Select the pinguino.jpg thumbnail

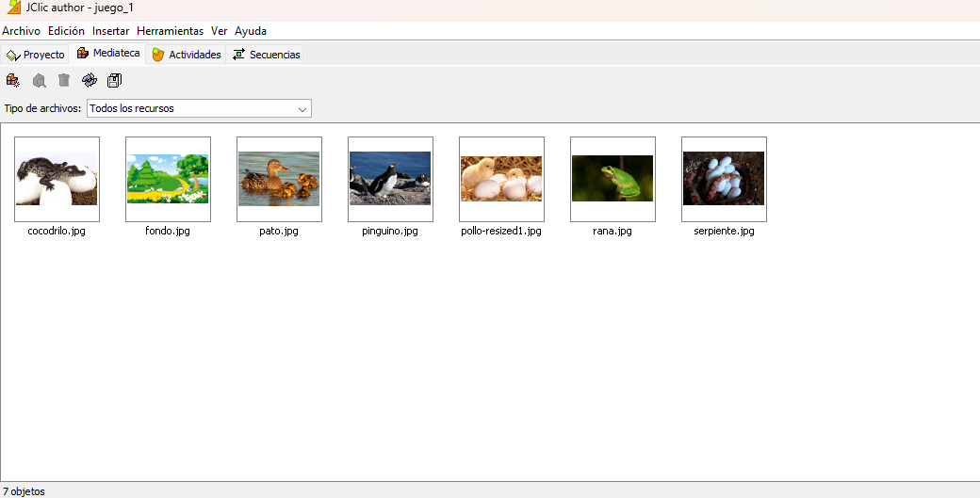(391, 179)
